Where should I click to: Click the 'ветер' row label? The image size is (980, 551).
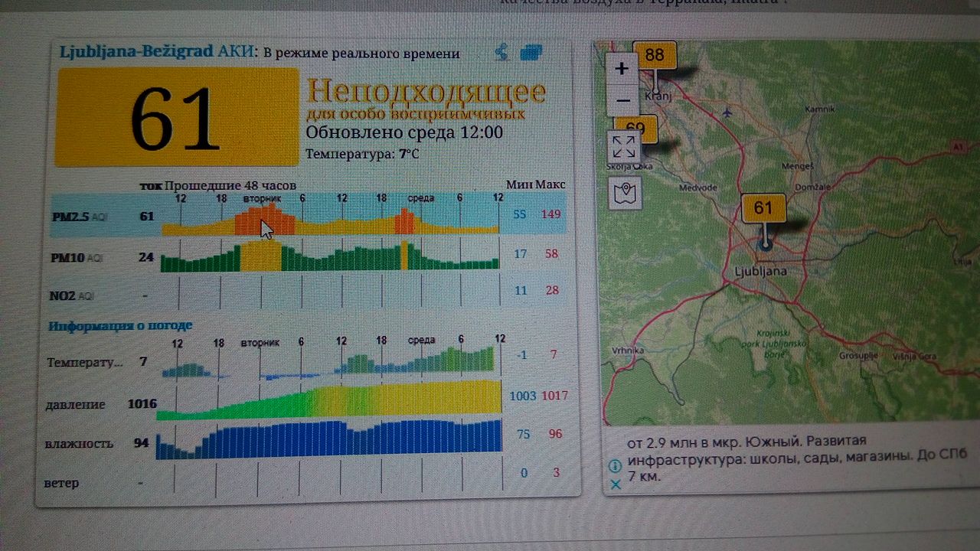(61, 483)
